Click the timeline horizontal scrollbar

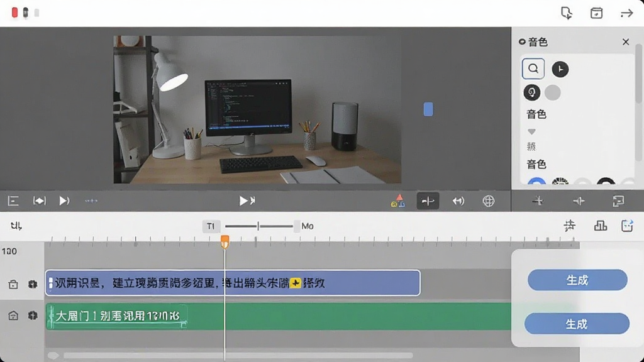[238, 356]
